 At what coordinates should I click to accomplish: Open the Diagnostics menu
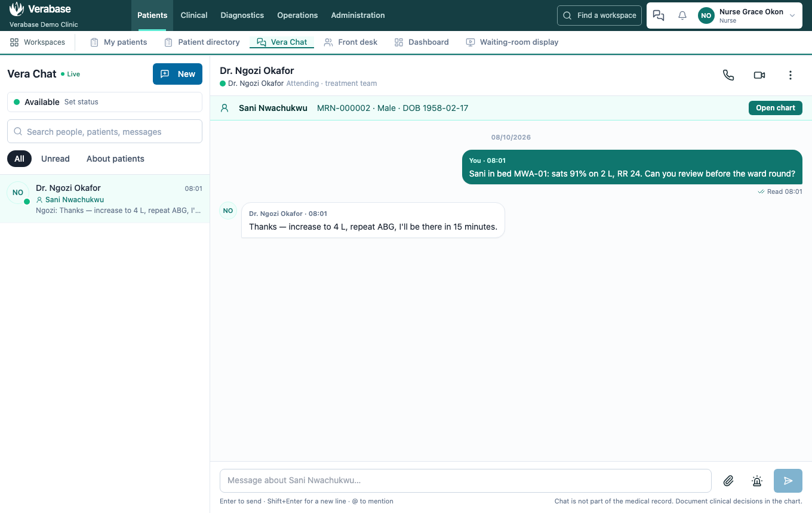pos(242,16)
